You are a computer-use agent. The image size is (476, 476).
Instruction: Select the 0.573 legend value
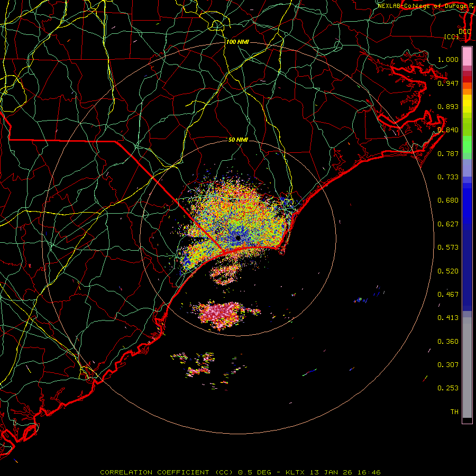pos(448,248)
